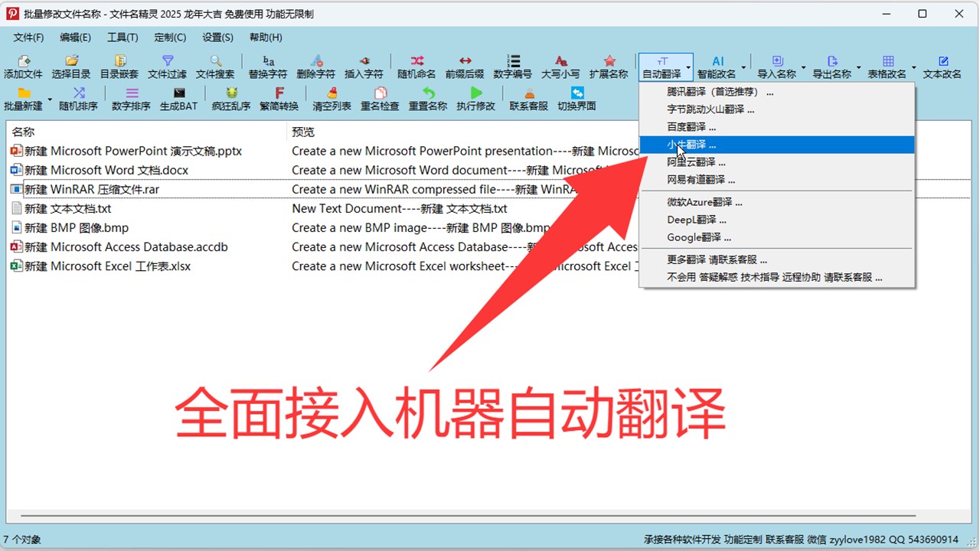Screen dimensions: 980x551
Task: Click the 预览 column header
Action: tap(459, 132)
